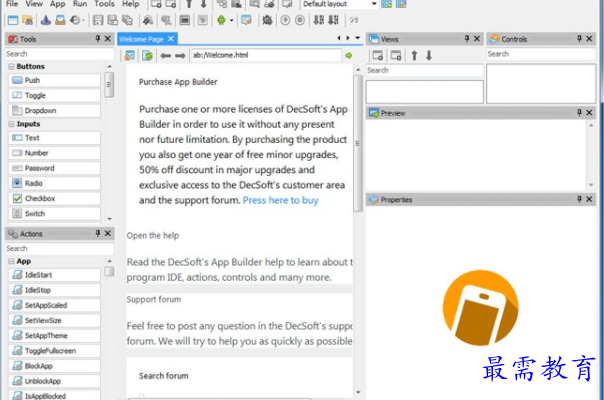Click the Open app folder icon
Screen dimensions: 604x400
click(x=27, y=20)
